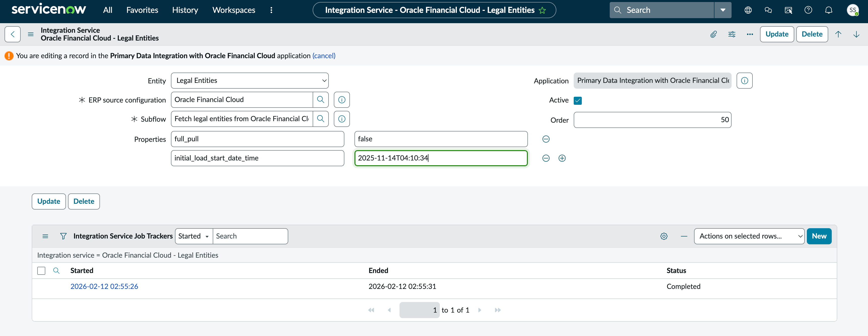The width and height of the screenshot is (868, 336).
Task: Click the breadcrumb filter Integration service condition
Action: tap(128, 255)
